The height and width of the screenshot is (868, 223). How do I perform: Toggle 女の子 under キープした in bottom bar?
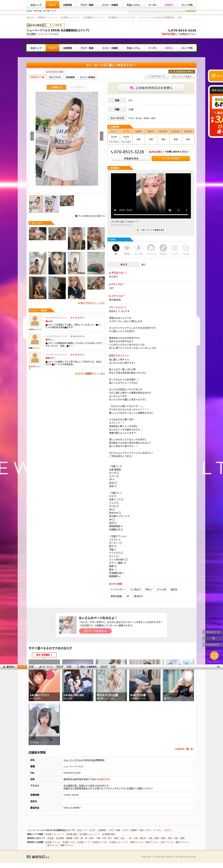tap(60, 667)
